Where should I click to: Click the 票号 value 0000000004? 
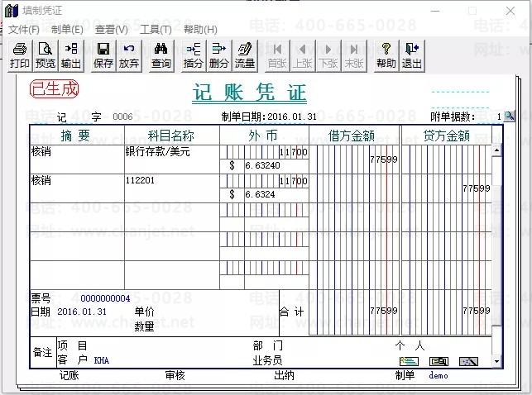[105, 298]
